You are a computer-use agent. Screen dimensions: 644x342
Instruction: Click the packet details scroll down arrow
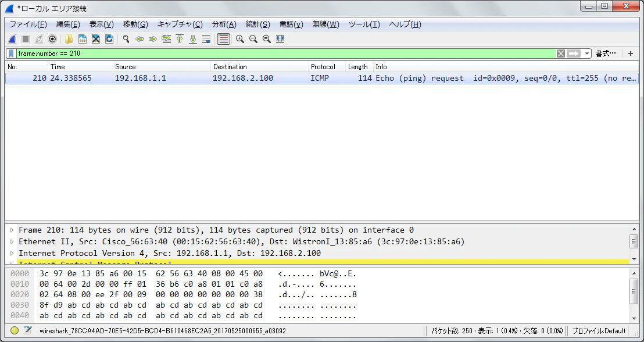[634, 259]
